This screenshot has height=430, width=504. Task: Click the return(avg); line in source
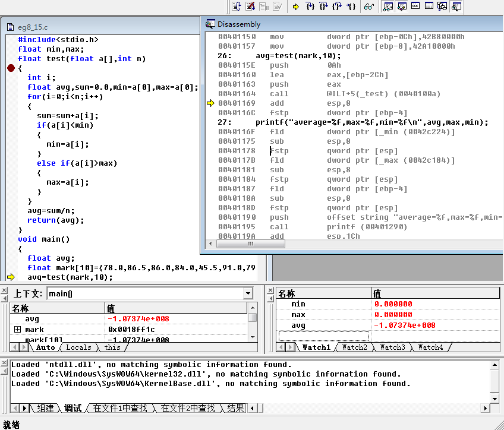tap(56, 220)
